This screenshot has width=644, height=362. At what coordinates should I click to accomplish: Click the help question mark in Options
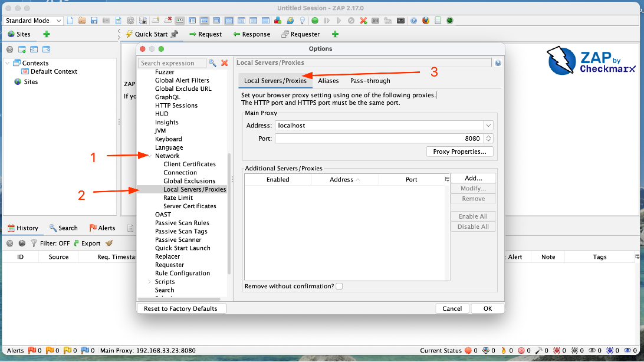(498, 63)
